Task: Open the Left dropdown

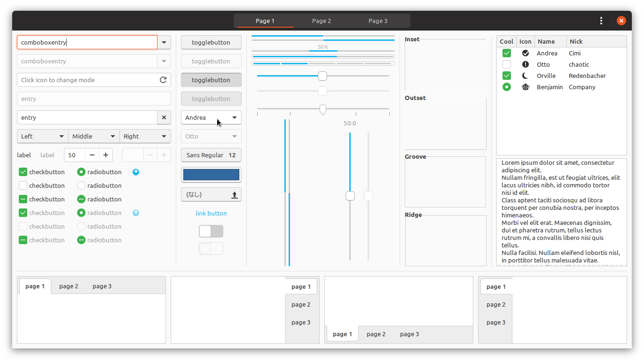Action: pyautogui.click(x=43, y=136)
